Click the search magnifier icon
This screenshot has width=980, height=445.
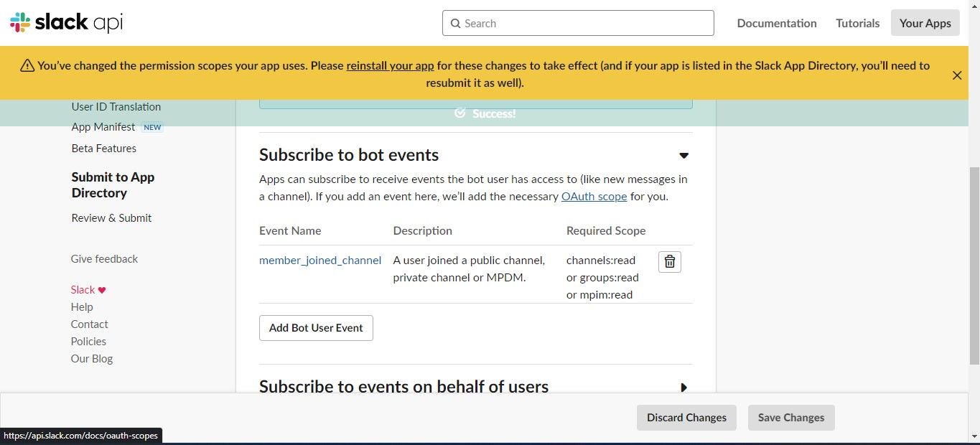coord(455,24)
